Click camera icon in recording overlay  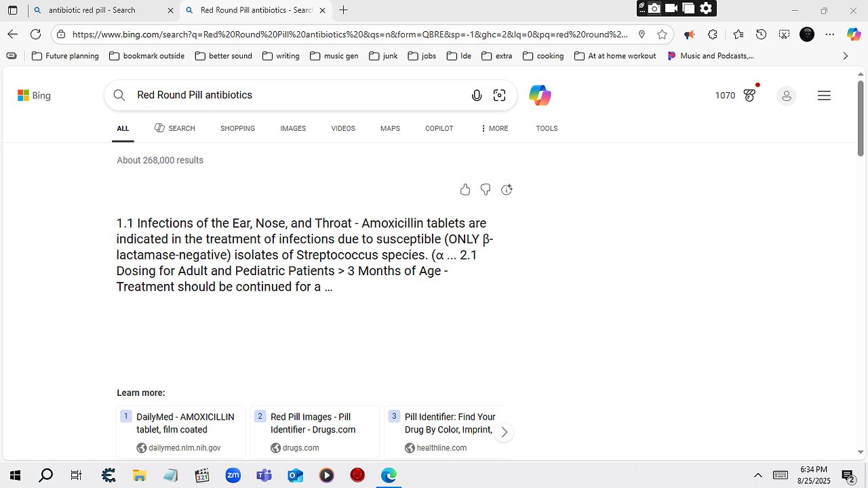[654, 8]
